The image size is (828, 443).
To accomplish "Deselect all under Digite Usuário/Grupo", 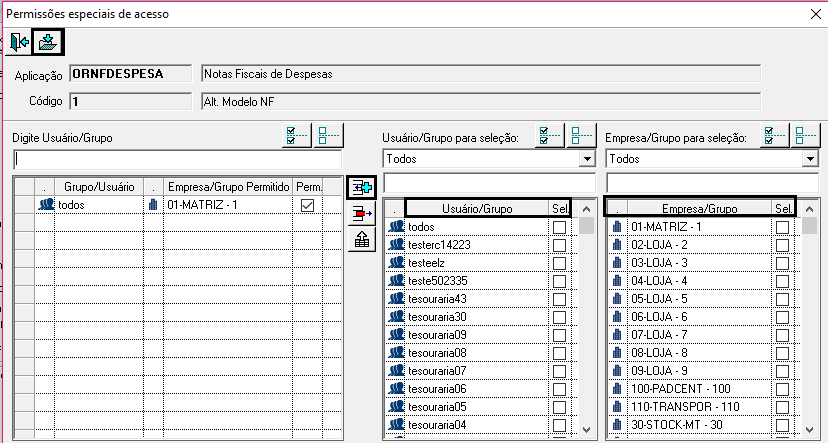I will tap(328, 136).
